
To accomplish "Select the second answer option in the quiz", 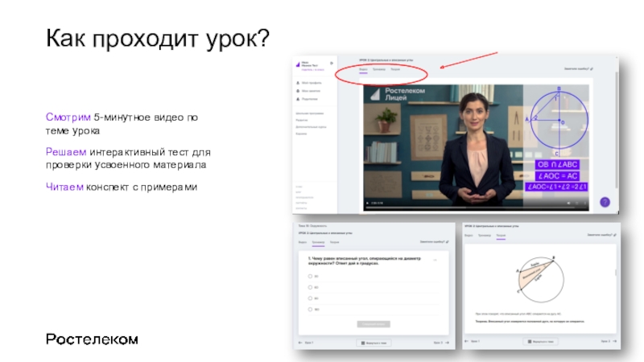I will 310,286.
